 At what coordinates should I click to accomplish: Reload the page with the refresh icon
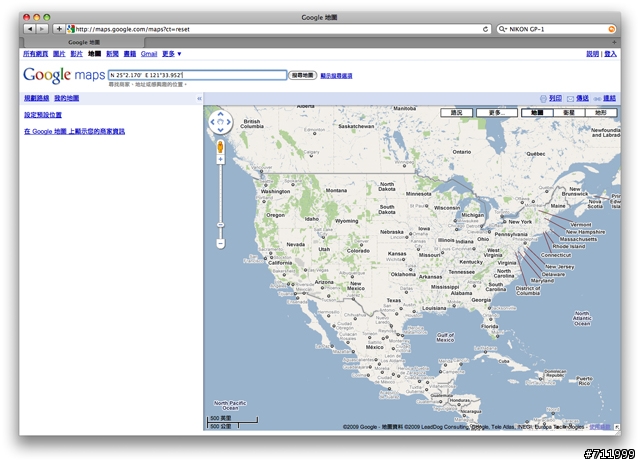click(x=485, y=29)
